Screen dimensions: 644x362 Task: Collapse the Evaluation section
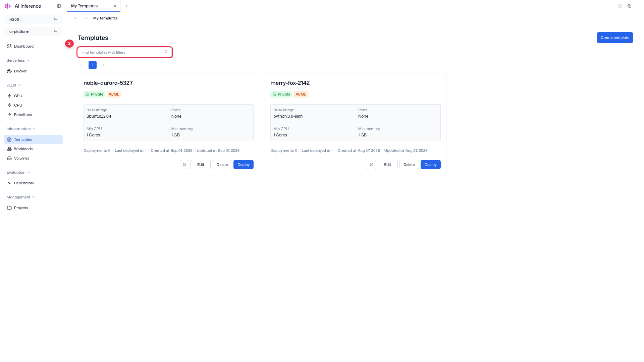[x=18, y=172]
